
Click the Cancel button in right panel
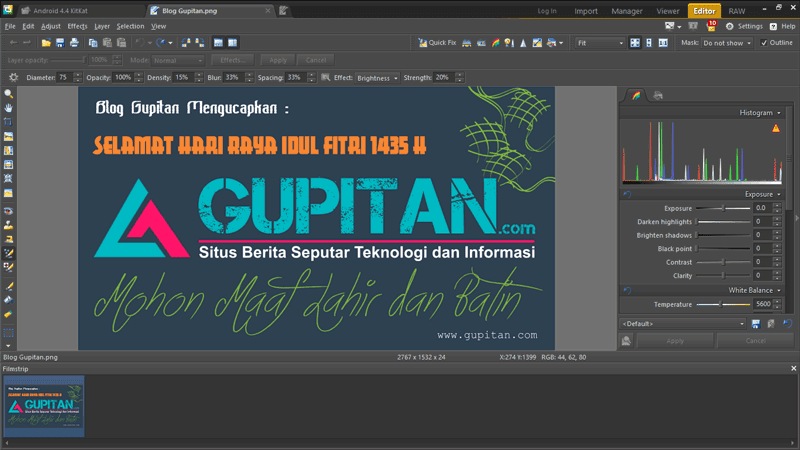755,340
